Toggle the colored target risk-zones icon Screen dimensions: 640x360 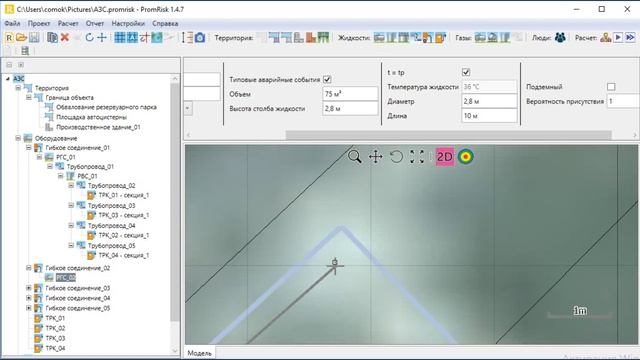pyautogui.click(x=465, y=157)
